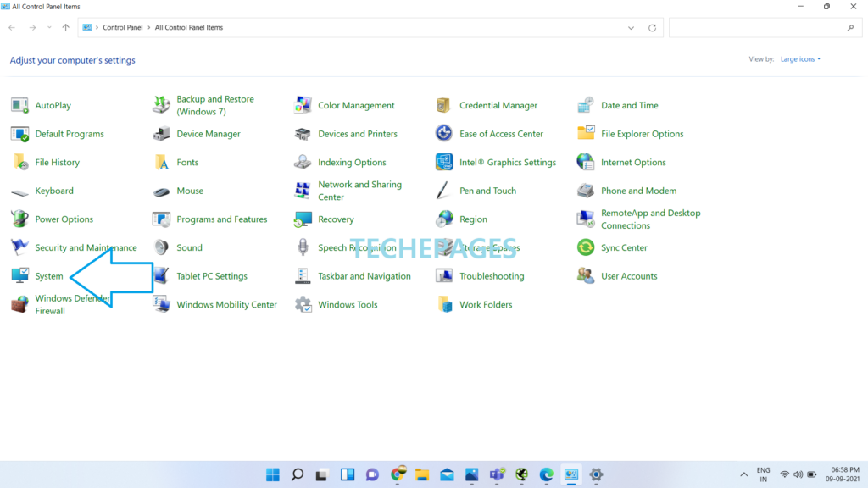Go up one level with Up arrow
This screenshot has width=868, height=488.
point(66,27)
